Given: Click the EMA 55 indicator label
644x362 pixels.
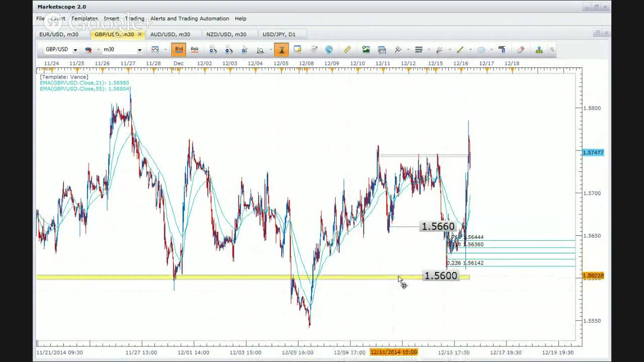Looking at the screenshot, I should 85,89.
